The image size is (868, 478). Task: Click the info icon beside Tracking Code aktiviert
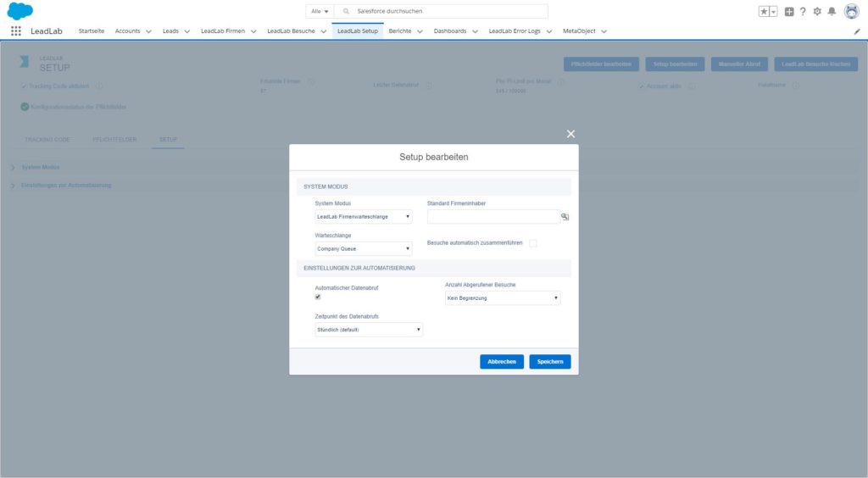(x=98, y=86)
